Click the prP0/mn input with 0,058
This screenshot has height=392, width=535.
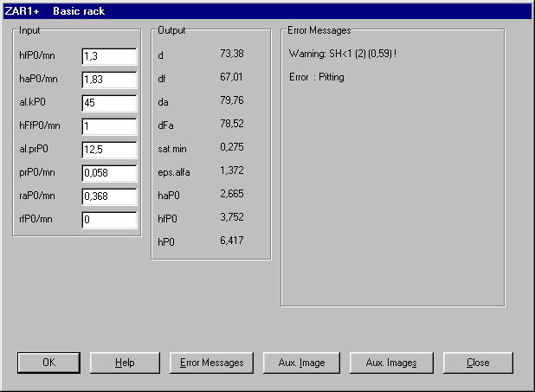pyautogui.click(x=109, y=173)
